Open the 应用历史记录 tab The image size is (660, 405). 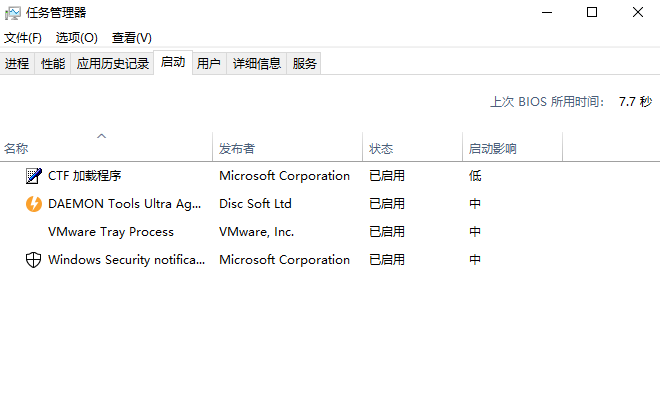click(x=113, y=64)
